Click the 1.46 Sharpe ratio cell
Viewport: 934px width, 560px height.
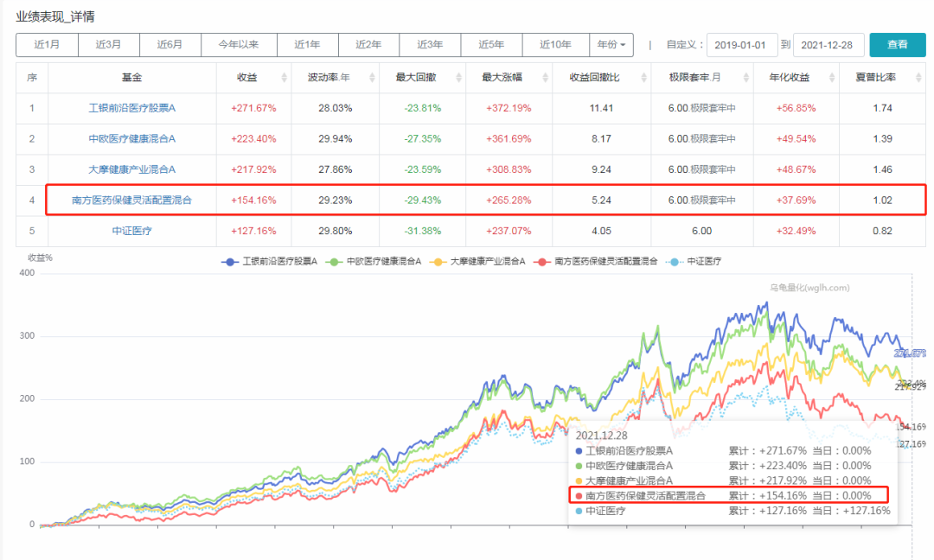tap(883, 169)
